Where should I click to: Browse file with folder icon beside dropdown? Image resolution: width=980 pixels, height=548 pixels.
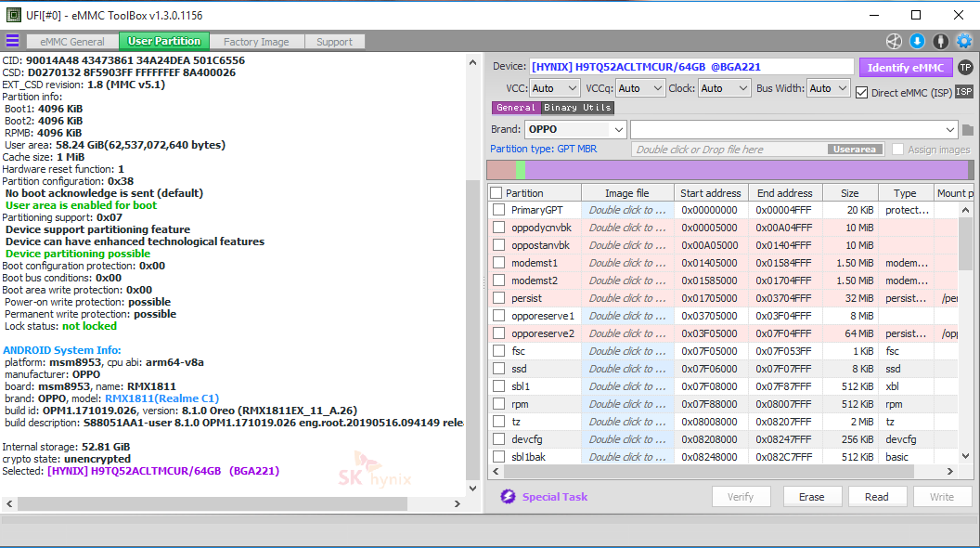click(968, 130)
